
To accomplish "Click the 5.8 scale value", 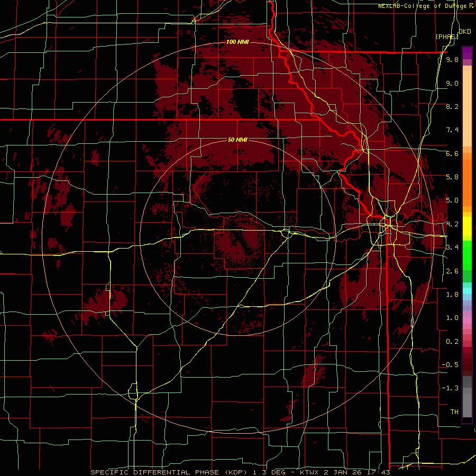I will point(452,177).
